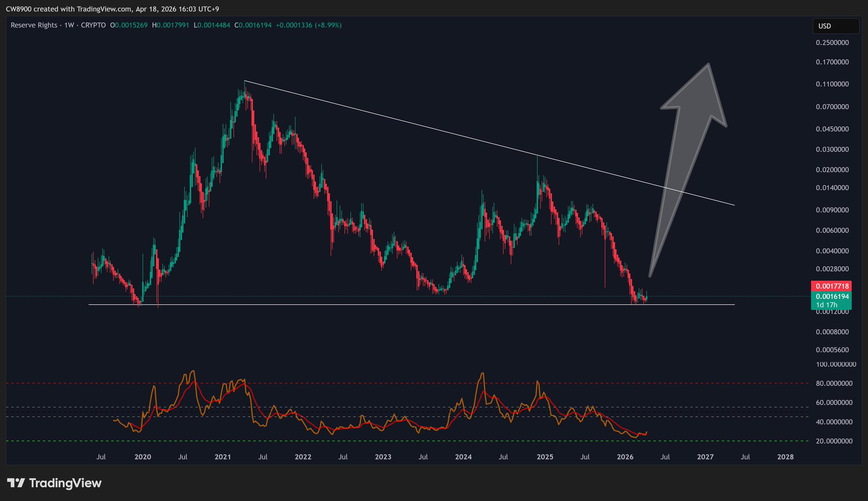868x501 pixels.
Task: Click the TradingView logo icon
Action: 16,483
